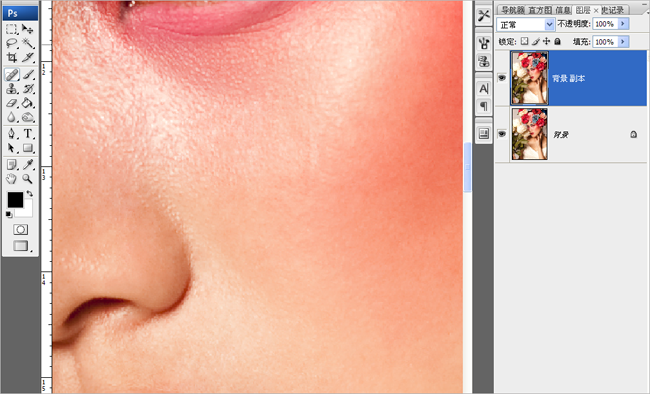Swap foreground and background colors
Image resolution: width=650 pixels, height=394 pixels.
coord(29,194)
